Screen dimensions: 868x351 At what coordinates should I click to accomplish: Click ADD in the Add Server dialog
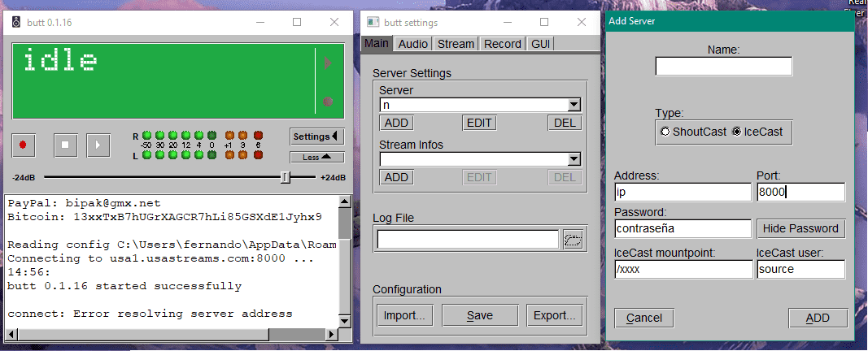click(818, 318)
